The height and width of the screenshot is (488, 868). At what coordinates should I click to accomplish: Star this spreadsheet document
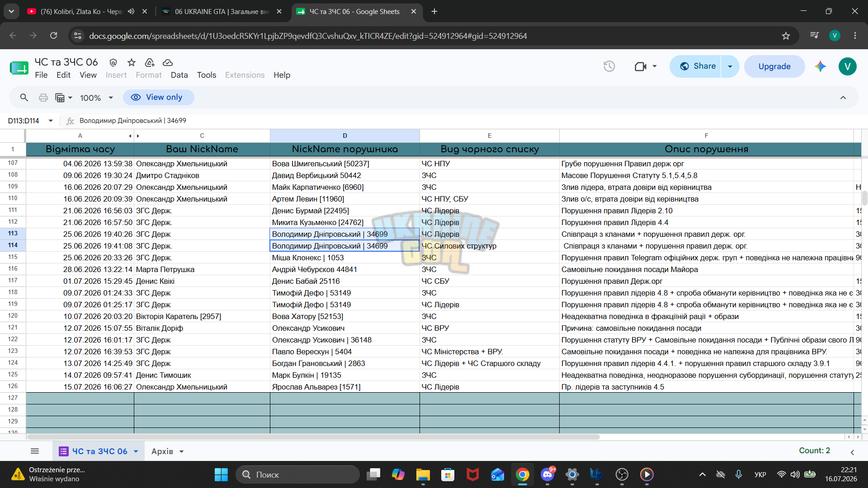point(132,62)
